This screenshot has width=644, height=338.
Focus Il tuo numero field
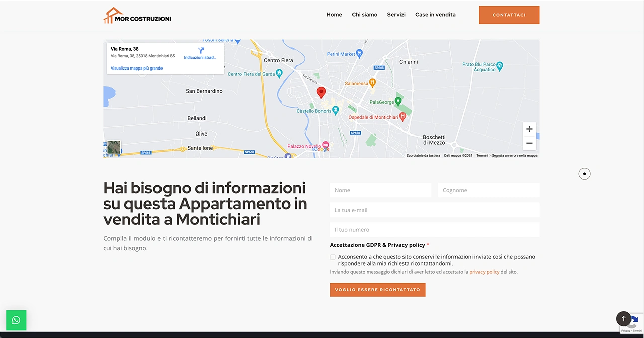435,230
